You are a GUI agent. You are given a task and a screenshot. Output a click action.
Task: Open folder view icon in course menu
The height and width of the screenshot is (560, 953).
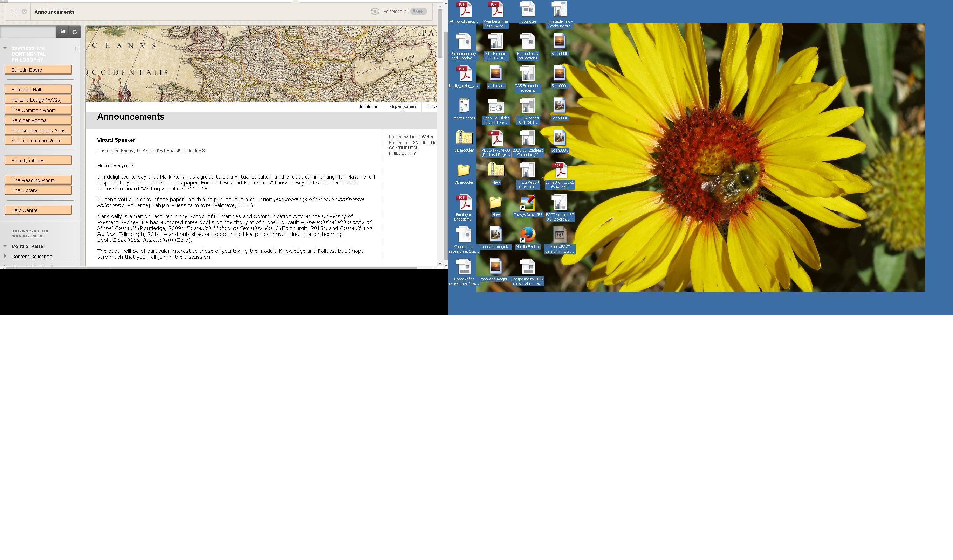coord(62,32)
